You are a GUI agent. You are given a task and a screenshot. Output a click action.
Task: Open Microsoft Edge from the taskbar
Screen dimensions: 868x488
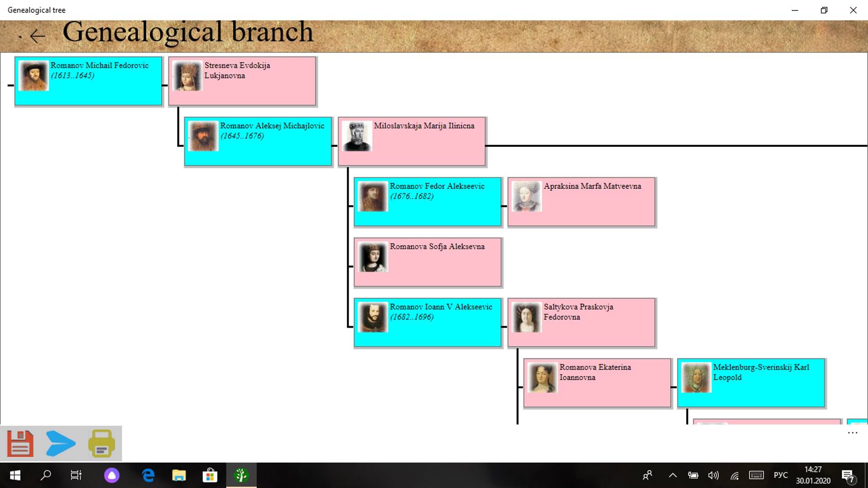(148, 475)
